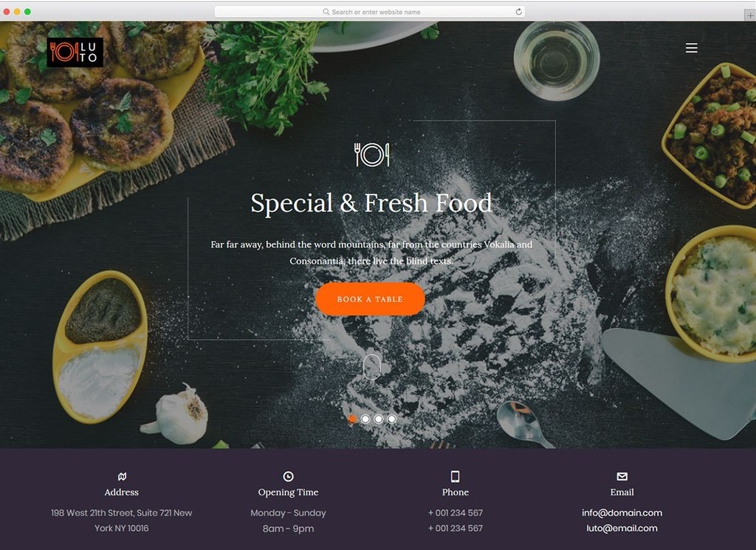Select the fourth slider dot
The height and width of the screenshot is (550, 756).
tap(391, 419)
